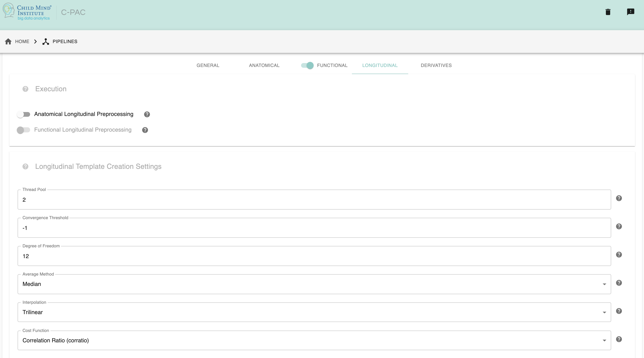Expand the Cost Function dropdown
This screenshot has width=644, height=358.
314,341
